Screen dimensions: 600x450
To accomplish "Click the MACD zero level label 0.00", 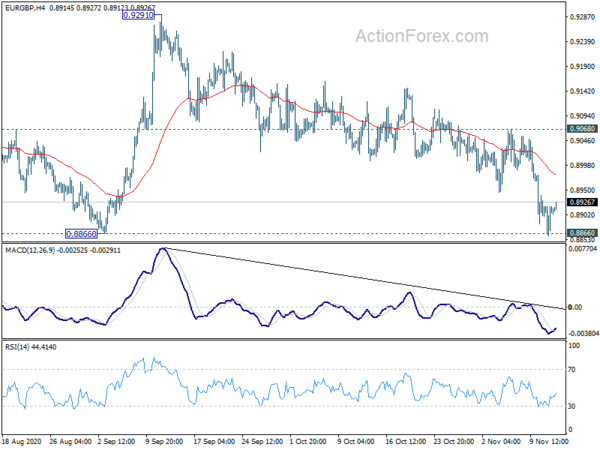I will tap(576, 307).
